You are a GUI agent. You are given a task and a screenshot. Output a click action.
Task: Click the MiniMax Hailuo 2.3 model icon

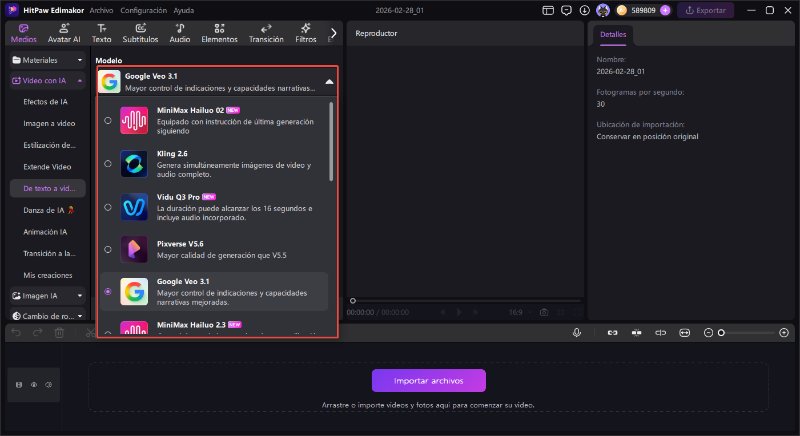coord(134,328)
